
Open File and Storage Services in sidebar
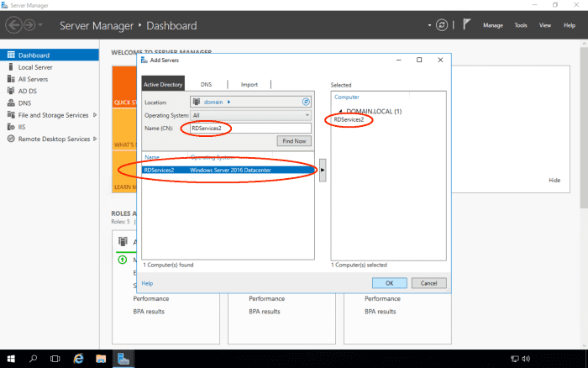(x=53, y=115)
